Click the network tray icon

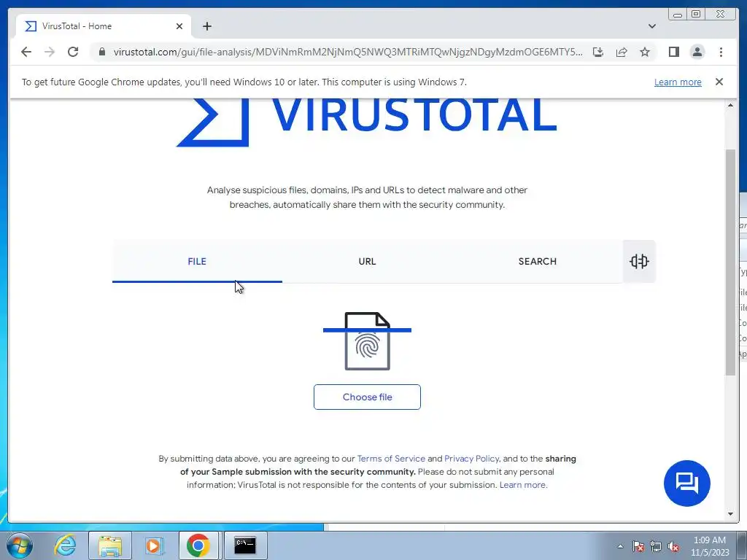pyautogui.click(x=656, y=546)
